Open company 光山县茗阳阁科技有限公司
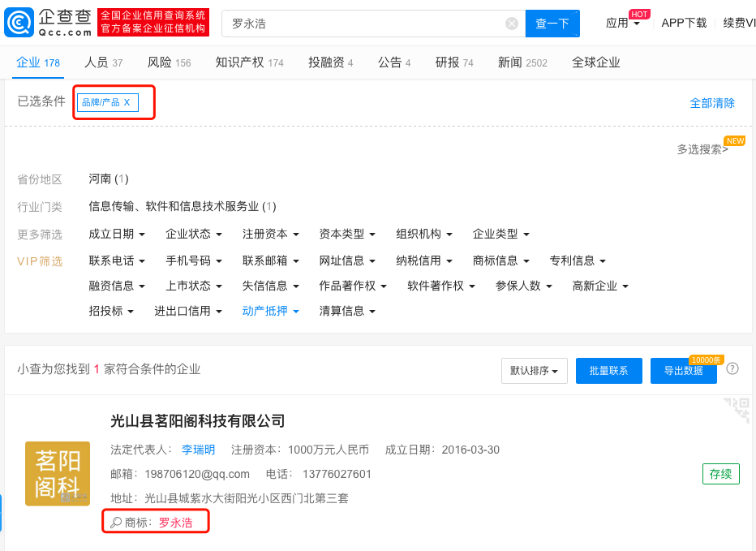 (x=198, y=420)
